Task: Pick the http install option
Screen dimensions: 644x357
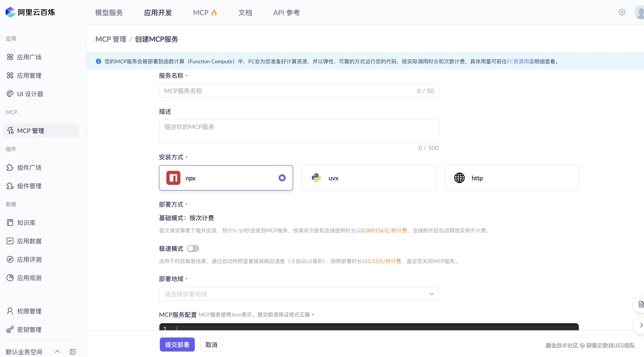Action: (x=512, y=178)
